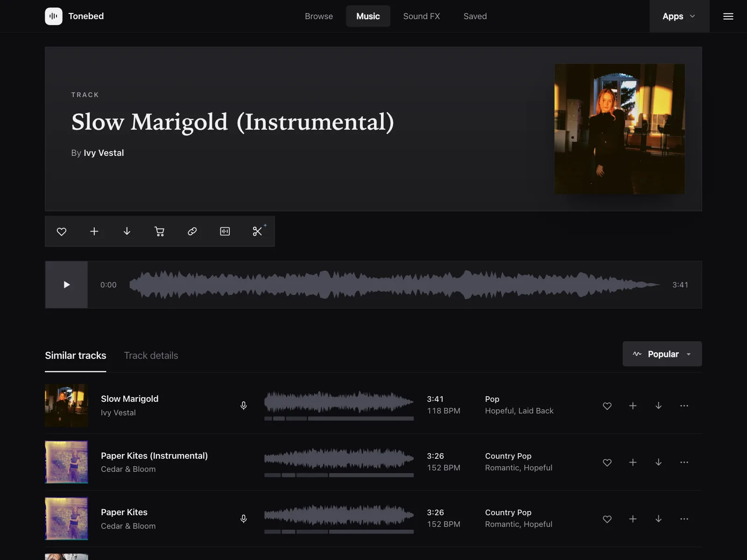Expand the Apps dropdown
Viewport: 747px width, 560px height.
(x=679, y=16)
